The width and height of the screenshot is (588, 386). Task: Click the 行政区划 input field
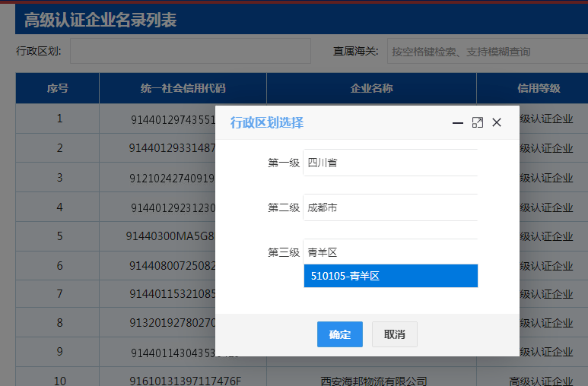coord(190,51)
